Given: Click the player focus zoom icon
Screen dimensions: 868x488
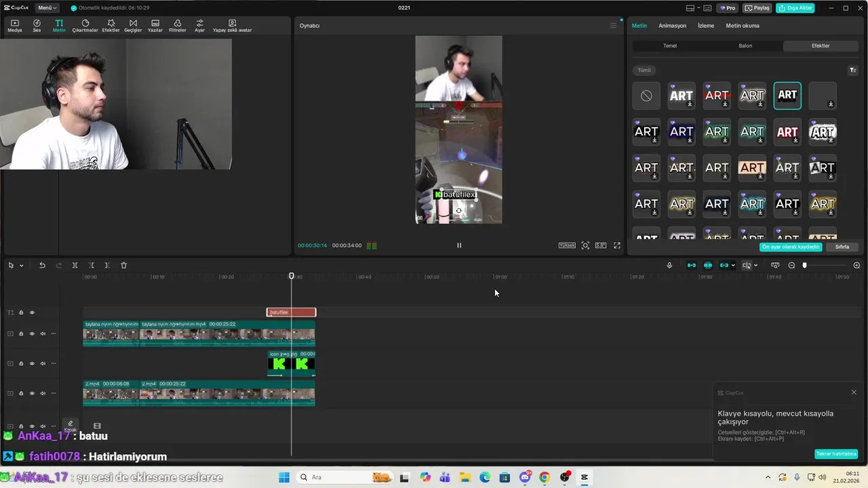Looking at the screenshot, I should pos(585,245).
